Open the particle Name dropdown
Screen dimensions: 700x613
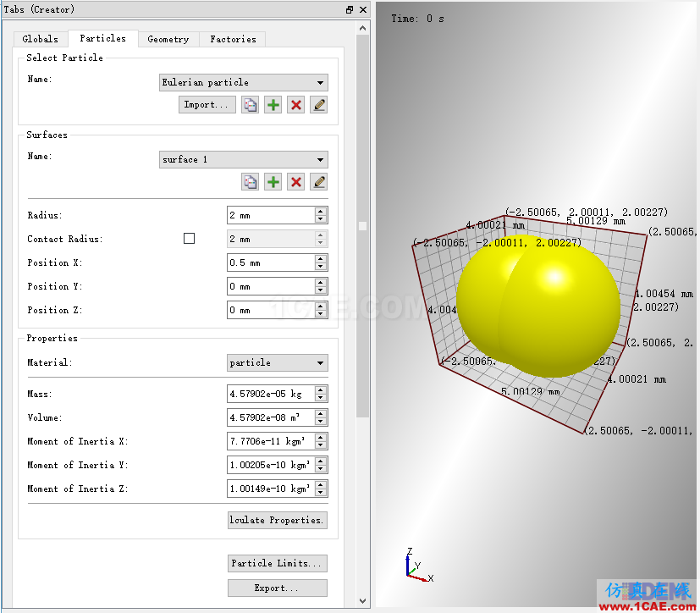[243, 83]
